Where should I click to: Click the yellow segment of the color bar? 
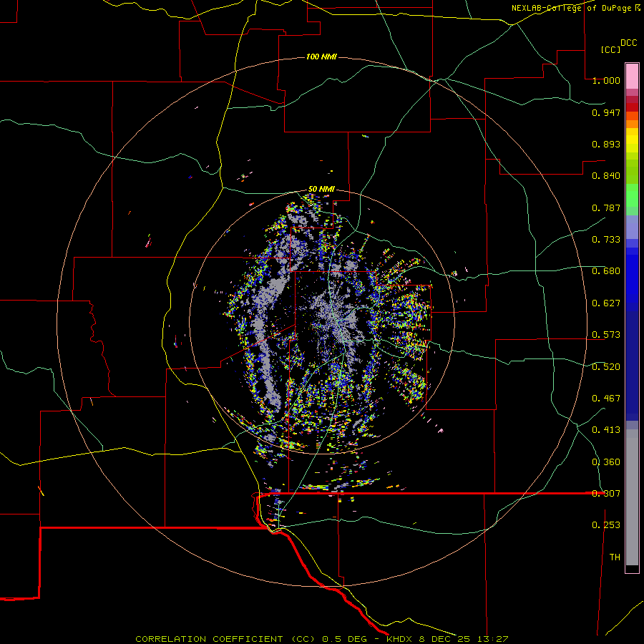[632, 140]
